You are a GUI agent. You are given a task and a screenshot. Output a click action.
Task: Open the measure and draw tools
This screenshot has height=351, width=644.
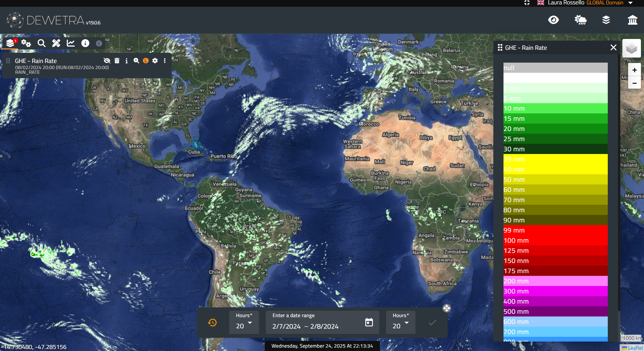(x=56, y=43)
